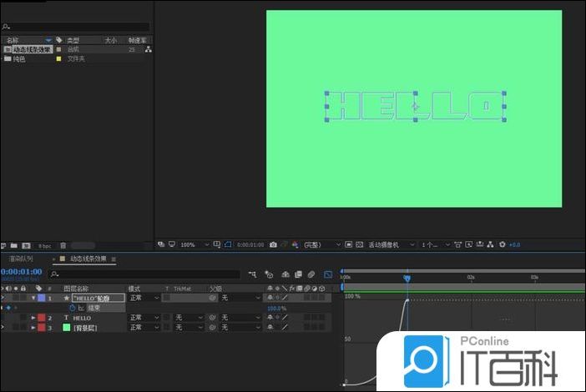The image size is (586, 392).
Task: Click the Draft 3D icon in timeline toolbar
Action: (x=269, y=274)
